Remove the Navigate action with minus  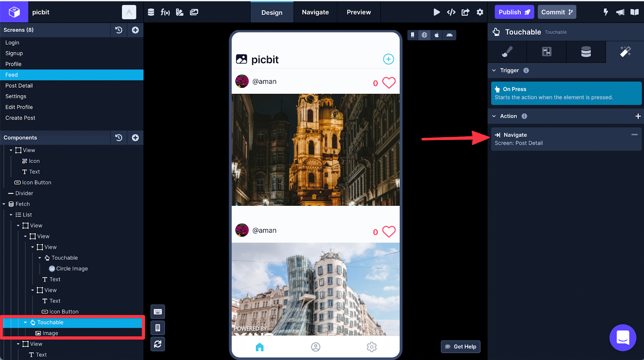coord(634,134)
